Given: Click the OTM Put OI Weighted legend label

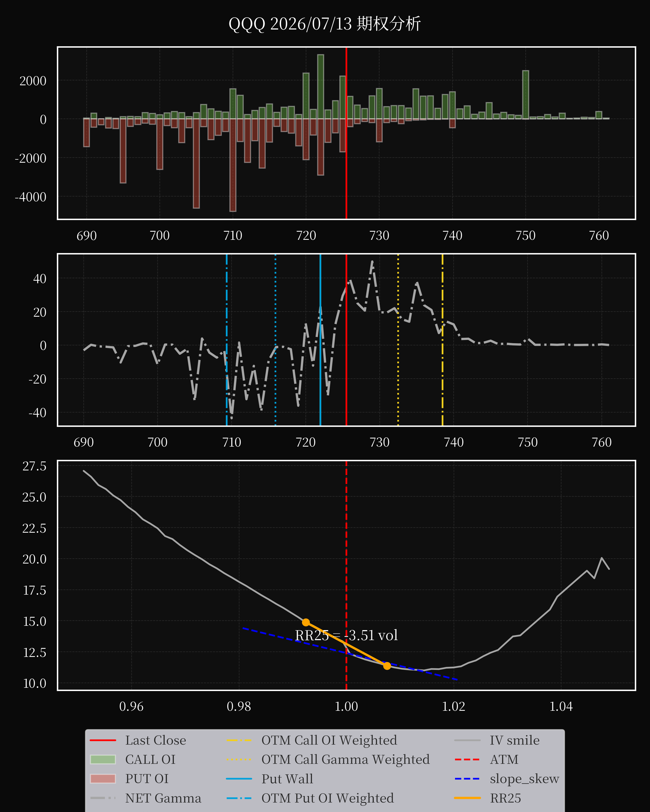Looking at the screenshot, I should (x=328, y=798).
